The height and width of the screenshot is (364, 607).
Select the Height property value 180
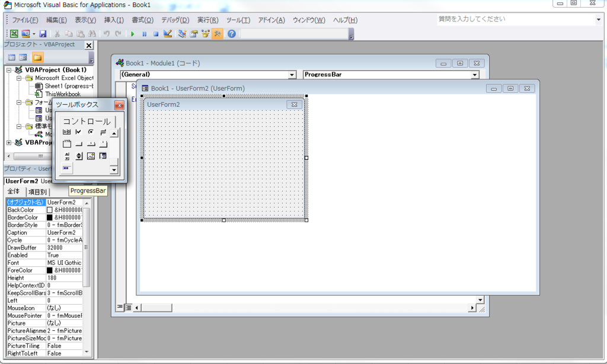pos(64,278)
